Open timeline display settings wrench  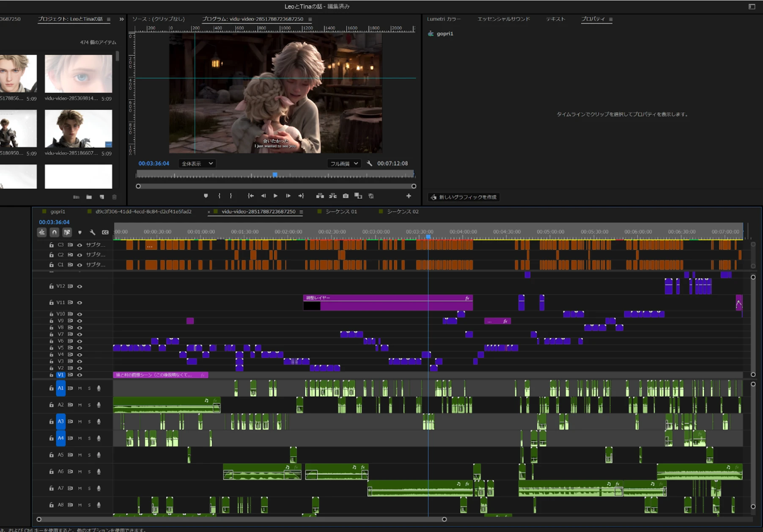click(92, 232)
